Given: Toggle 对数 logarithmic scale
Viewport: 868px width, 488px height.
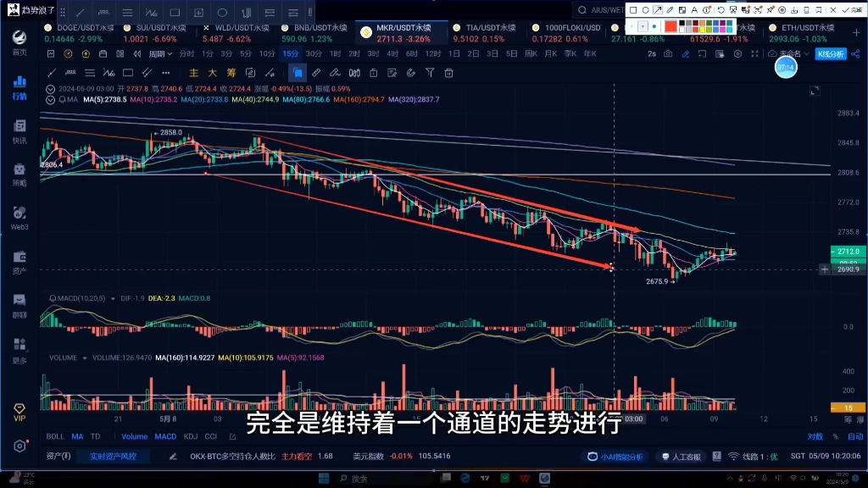Looking at the screenshot, I should [x=815, y=436].
